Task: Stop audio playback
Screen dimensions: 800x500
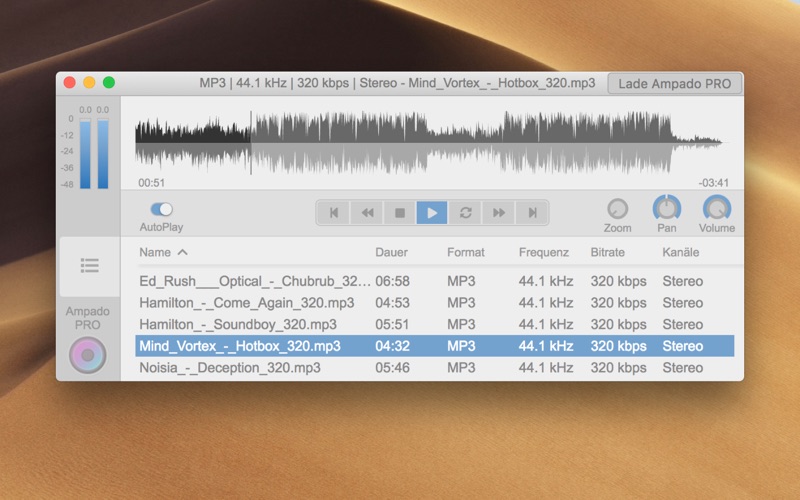Action: tap(399, 212)
